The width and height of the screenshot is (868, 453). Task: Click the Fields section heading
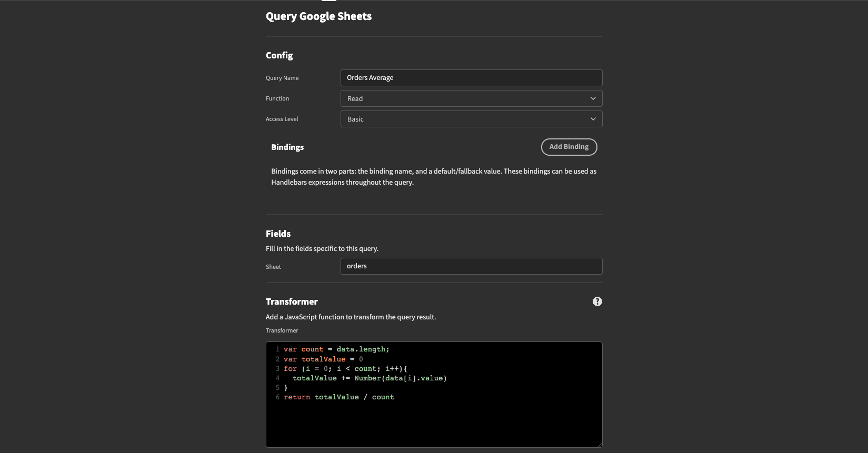click(x=278, y=234)
